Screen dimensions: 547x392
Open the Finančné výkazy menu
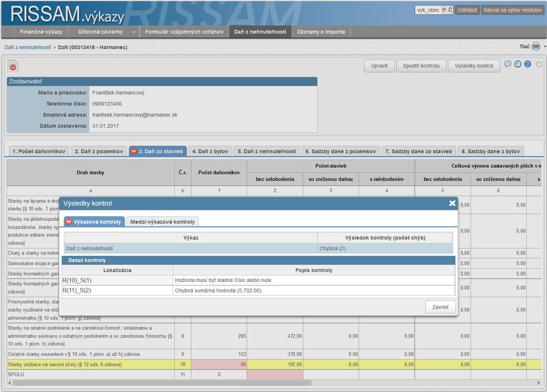coord(41,32)
